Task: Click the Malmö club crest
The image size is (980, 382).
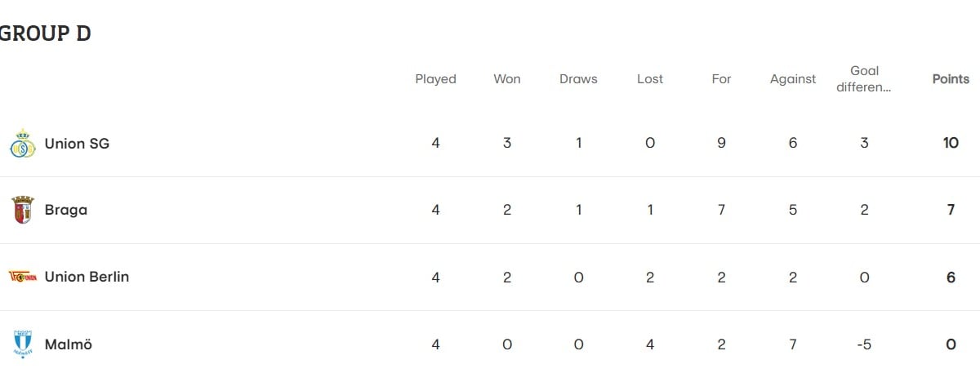Action: pos(22,344)
